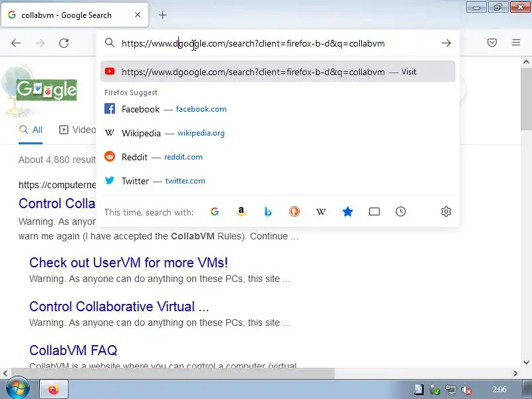
Task: Click the horizontal scrollbar thumb
Action: [x=173, y=373]
